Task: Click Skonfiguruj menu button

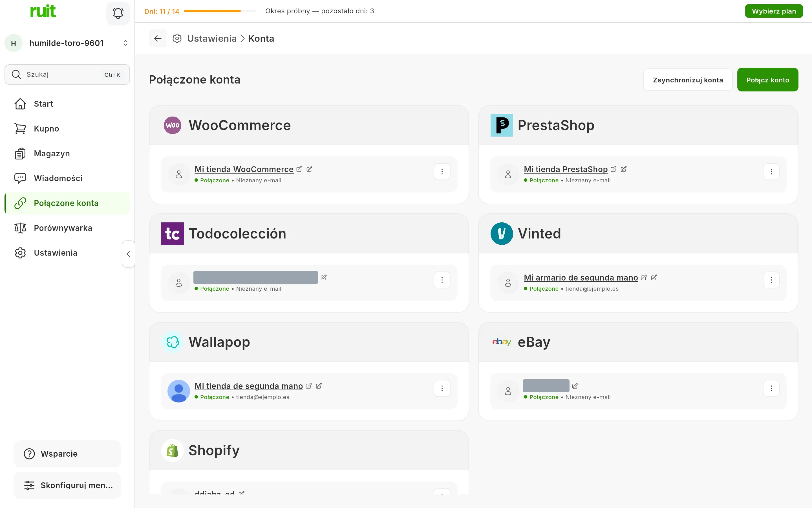Action: (67, 485)
